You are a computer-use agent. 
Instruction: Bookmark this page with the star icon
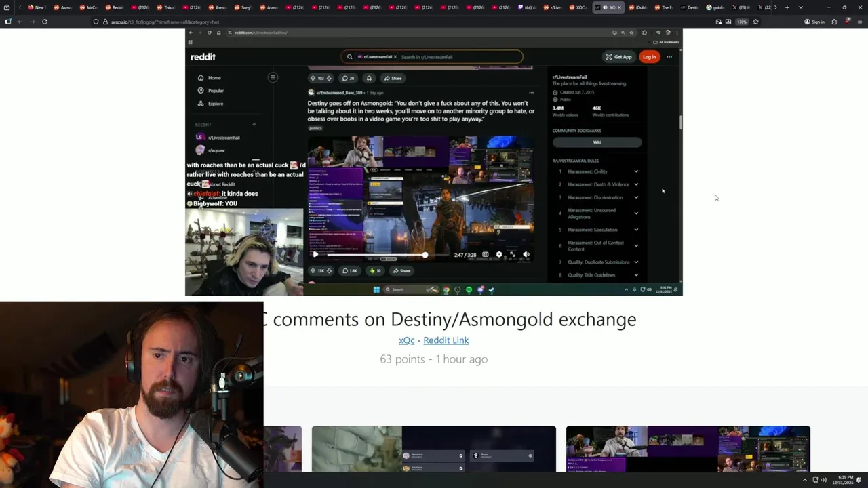(x=755, y=22)
